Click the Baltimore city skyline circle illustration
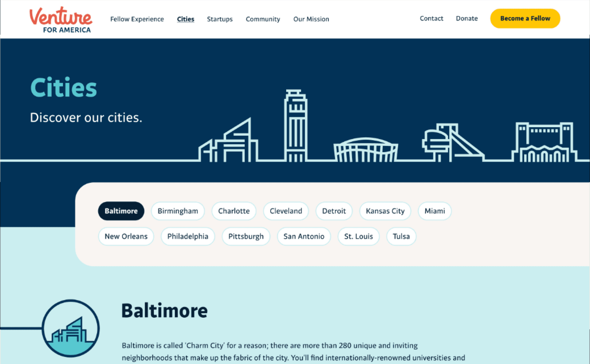Screen dimensions: 590x364 click(x=71, y=328)
